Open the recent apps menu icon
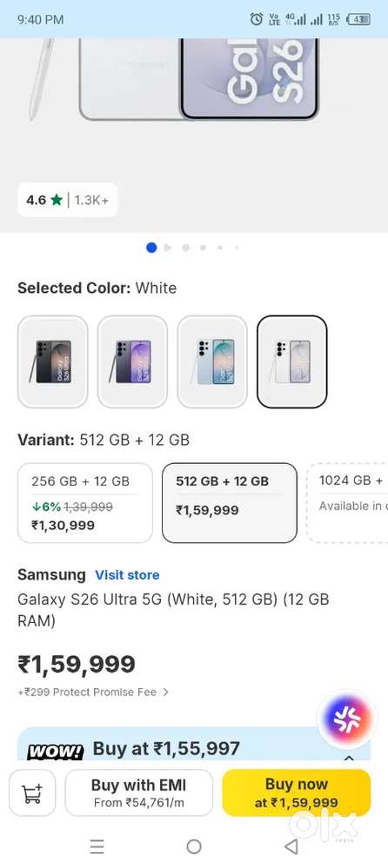Image resolution: width=388 pixels, height=868 pixels. tap(97, 846)
